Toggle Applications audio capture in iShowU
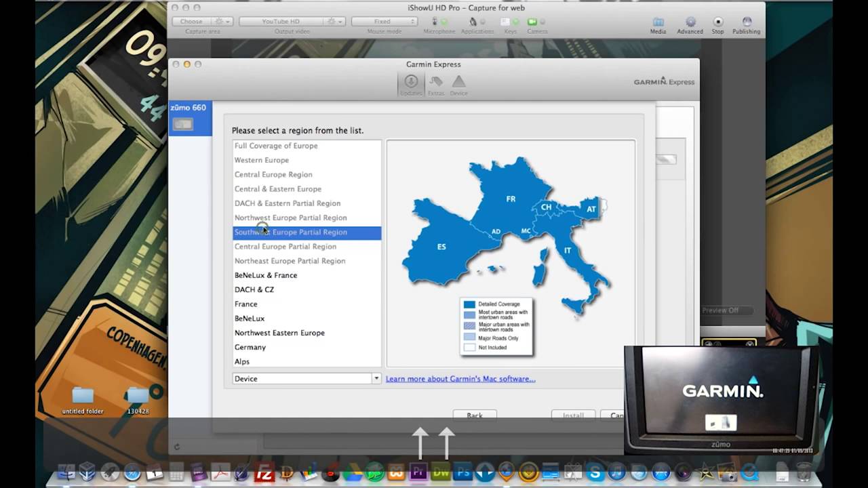The height and width of the screenshot is (488, 868). [x=477, y=25]
